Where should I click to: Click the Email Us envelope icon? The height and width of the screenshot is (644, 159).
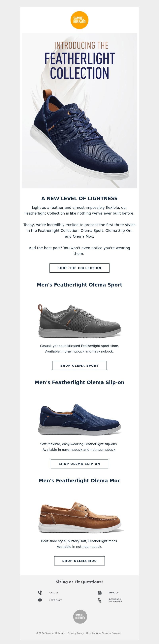tap(100, 593)
